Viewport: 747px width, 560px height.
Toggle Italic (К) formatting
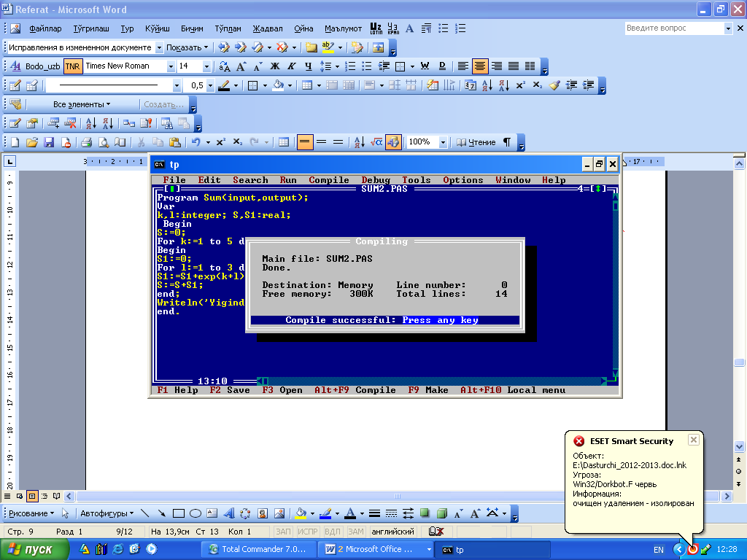(290, 66)
